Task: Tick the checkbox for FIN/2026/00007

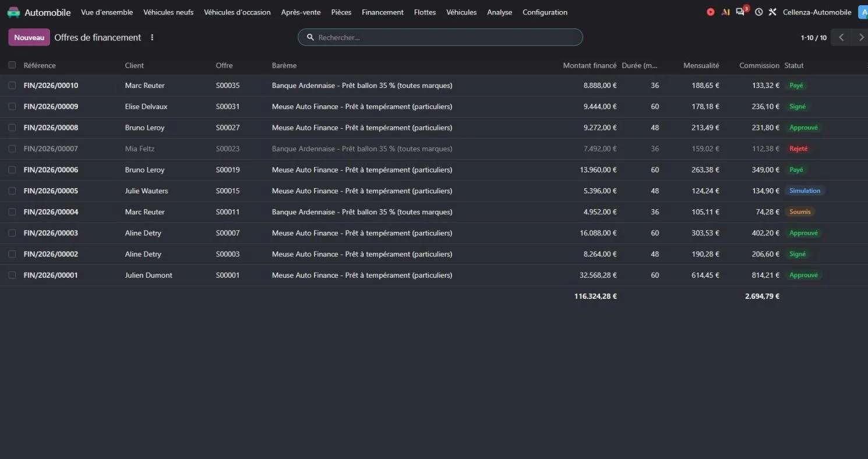Action: click(12, 149)
